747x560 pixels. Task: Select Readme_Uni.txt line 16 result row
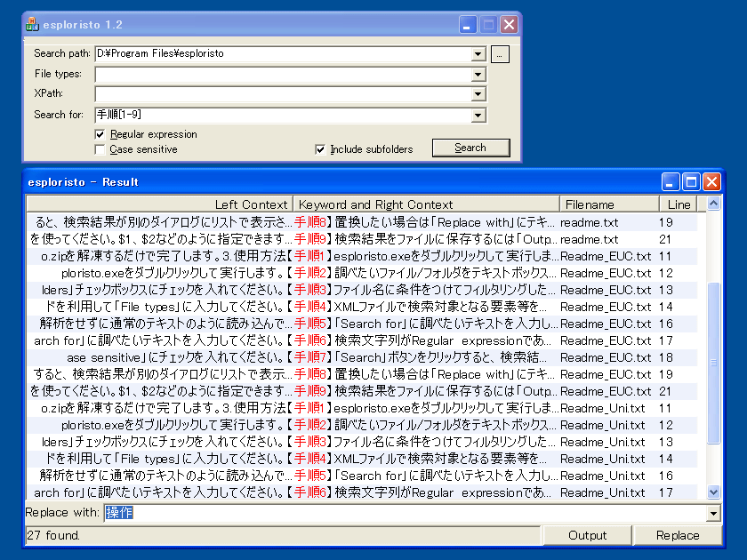pos(362,476)
